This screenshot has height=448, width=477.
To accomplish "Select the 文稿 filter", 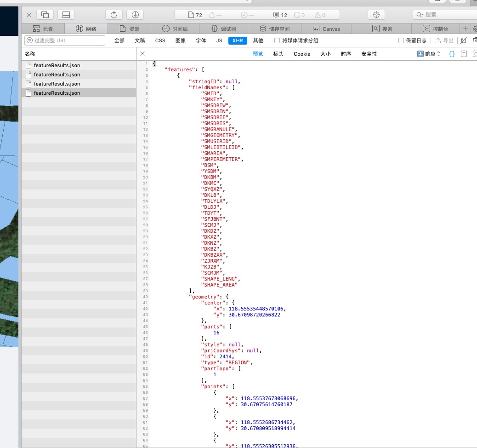I will (140, 40).
